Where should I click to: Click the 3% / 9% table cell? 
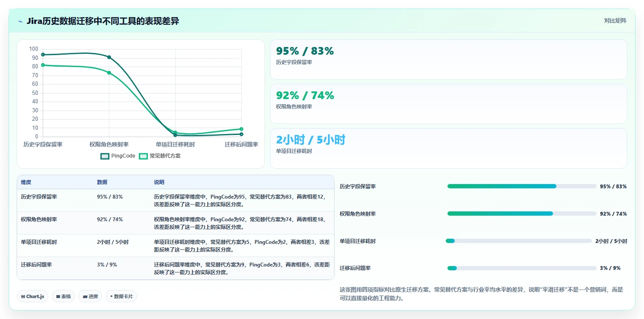coord(107,265)
